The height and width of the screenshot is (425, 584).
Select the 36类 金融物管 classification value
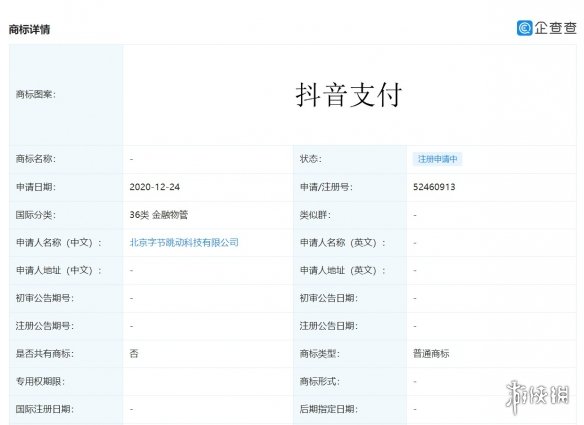(159, 215)
